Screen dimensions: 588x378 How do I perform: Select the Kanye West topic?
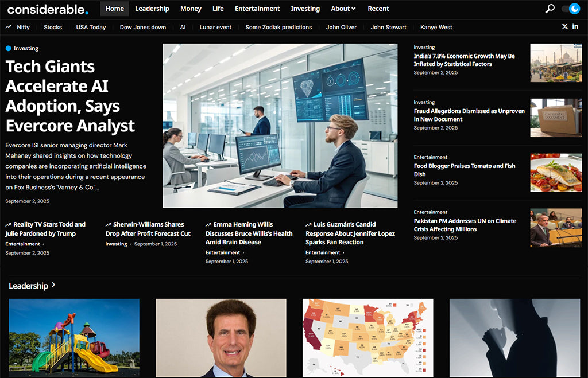(x=436, y=27)
